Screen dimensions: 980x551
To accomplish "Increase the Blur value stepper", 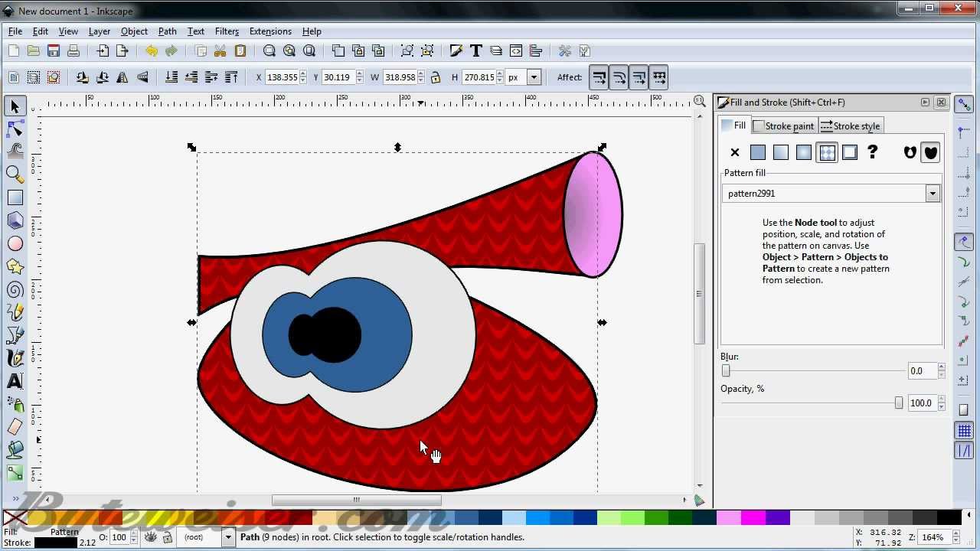I will pyautogui.click(x=941, y=368).
